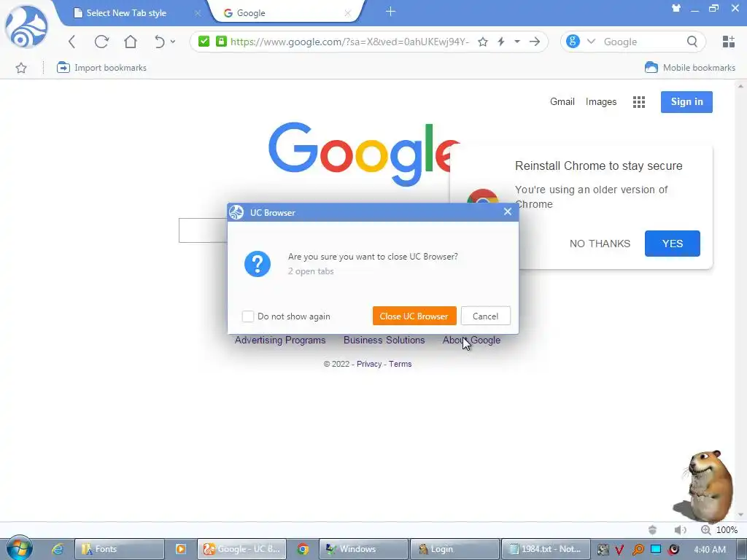
Task: Switch to the Windows taskbar window
Action: click(x=363, y=549)
